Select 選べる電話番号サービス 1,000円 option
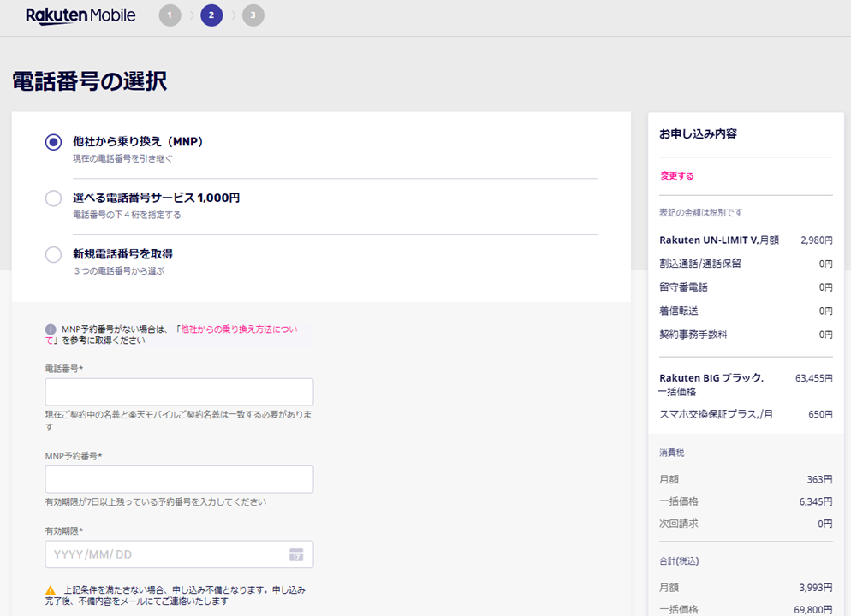Screen dimensions: 851x616 click(53, 198)
